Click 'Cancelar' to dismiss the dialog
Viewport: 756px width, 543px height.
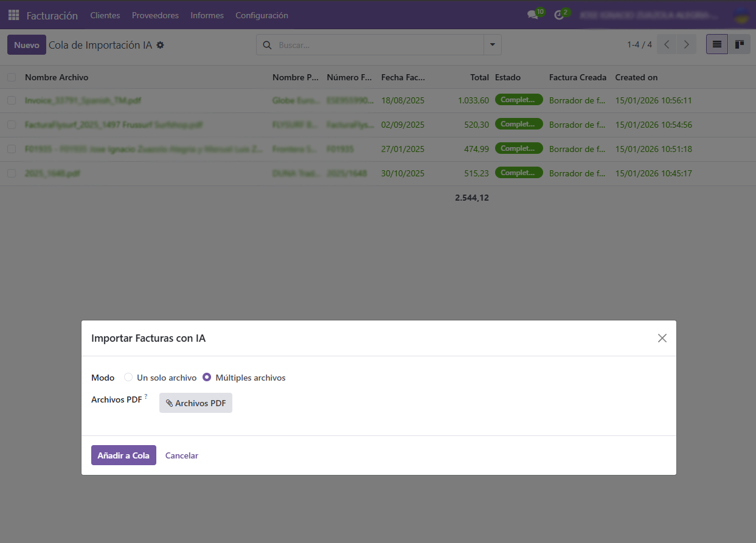[181, 455]
